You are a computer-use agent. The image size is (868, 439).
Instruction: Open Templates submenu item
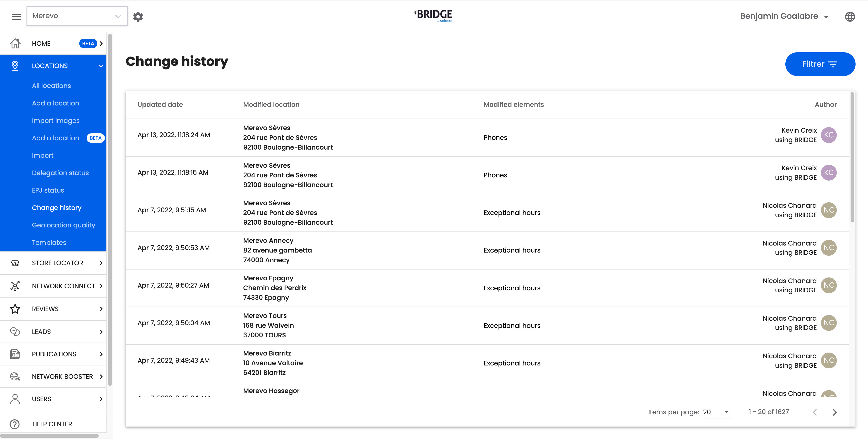click(49, 243)
